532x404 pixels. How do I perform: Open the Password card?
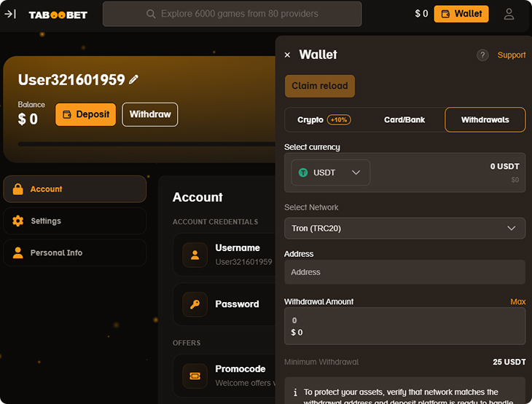pyautogui.click(x=224, y=304)
